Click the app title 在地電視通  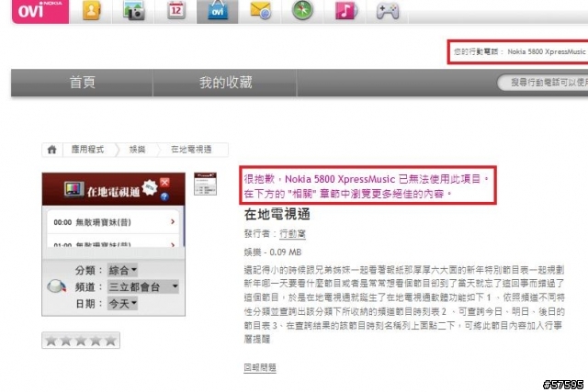tap(277, 215)
